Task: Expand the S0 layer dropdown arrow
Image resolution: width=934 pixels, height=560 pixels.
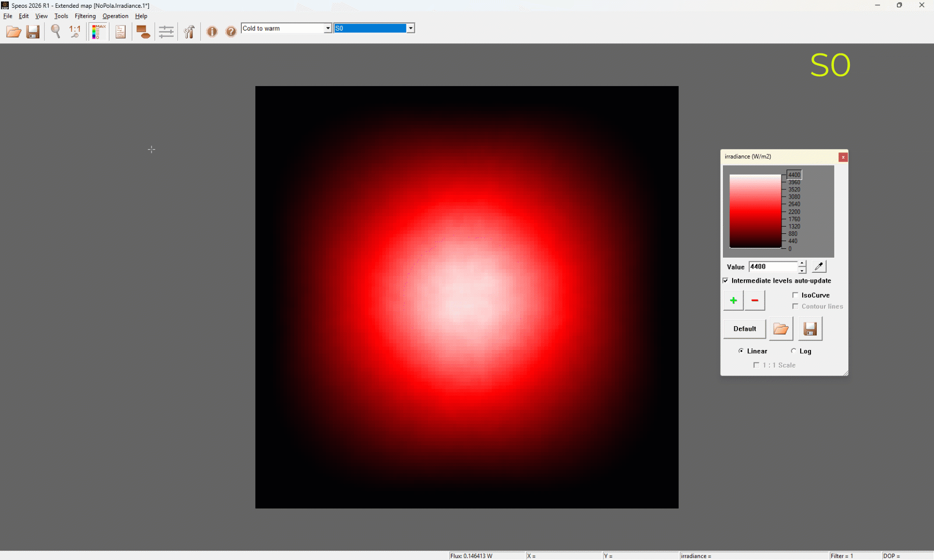Action: [x=410, y=29]
